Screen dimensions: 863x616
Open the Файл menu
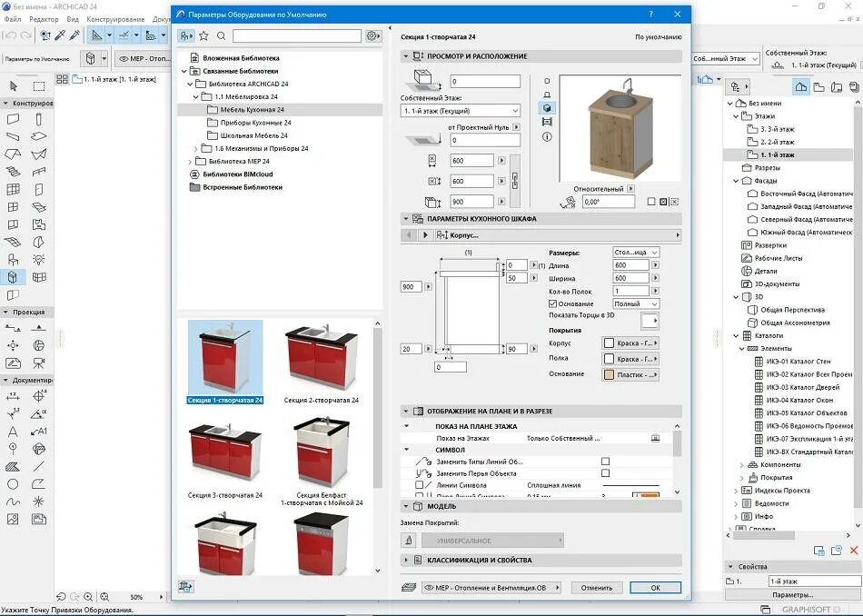click(x=12, y=19)
